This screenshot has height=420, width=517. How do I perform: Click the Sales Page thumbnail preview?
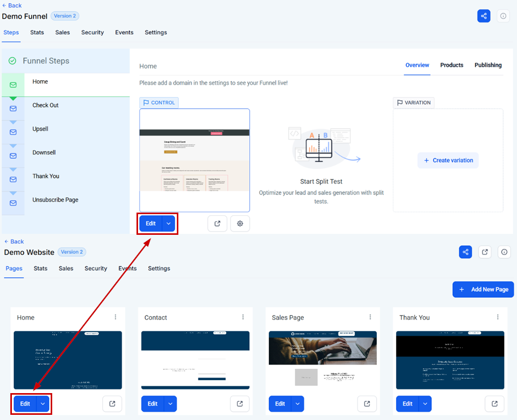(x=323, y=360)
